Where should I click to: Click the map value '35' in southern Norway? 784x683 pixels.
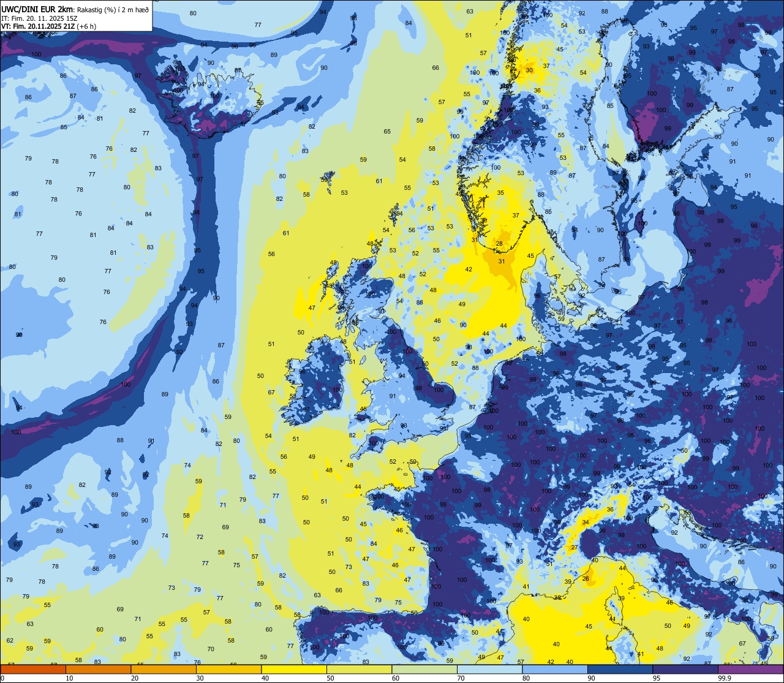pyautogui.click(x=500, y=193)
